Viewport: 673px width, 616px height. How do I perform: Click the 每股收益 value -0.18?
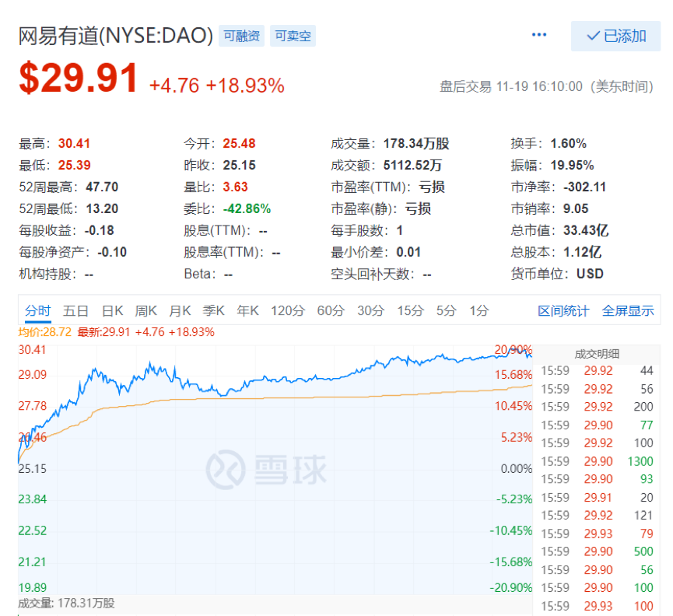pyautogui.click(x=99, y=231)
